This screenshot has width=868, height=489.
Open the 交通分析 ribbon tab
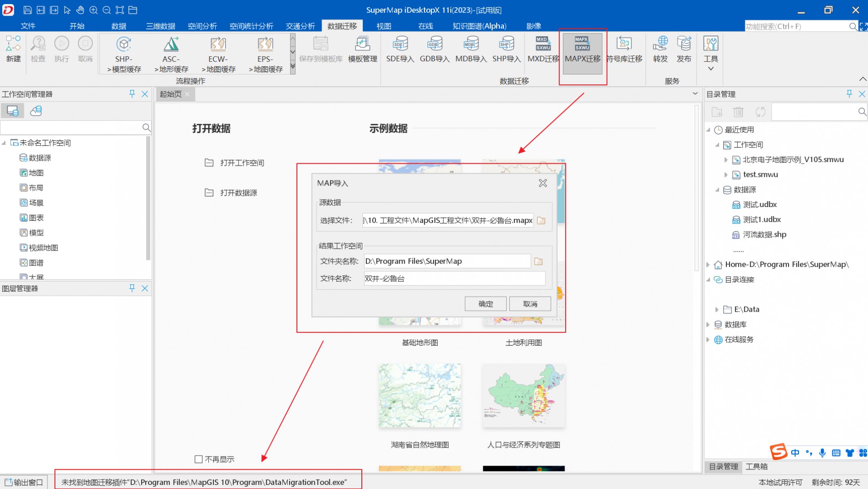click(x=300, y=26)
